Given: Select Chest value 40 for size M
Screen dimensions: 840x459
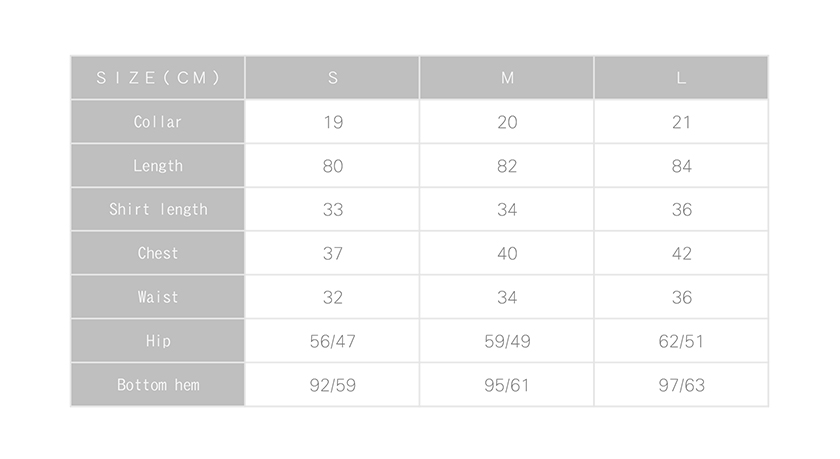Looking at the screenshot, I should point(507,253).
